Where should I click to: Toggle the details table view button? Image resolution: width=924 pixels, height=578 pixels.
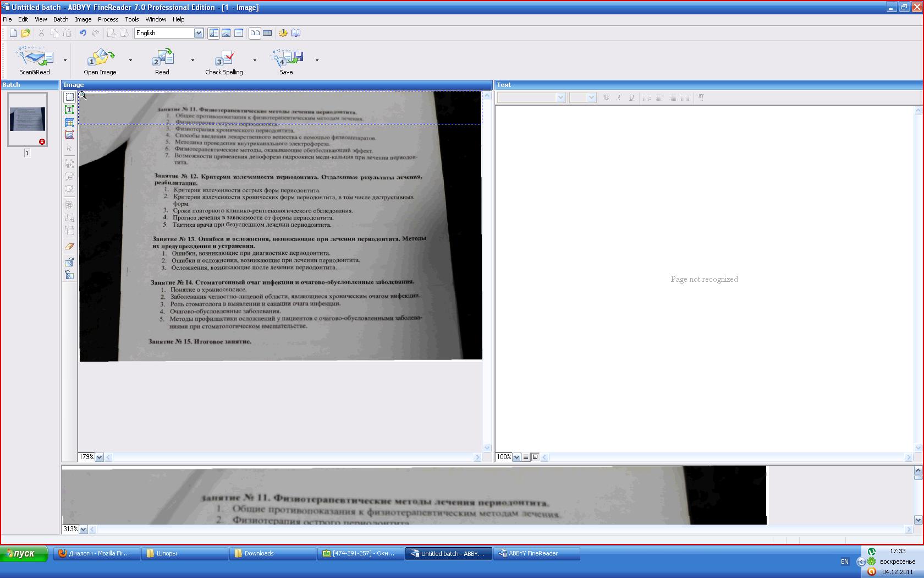[x=268, y=33]
